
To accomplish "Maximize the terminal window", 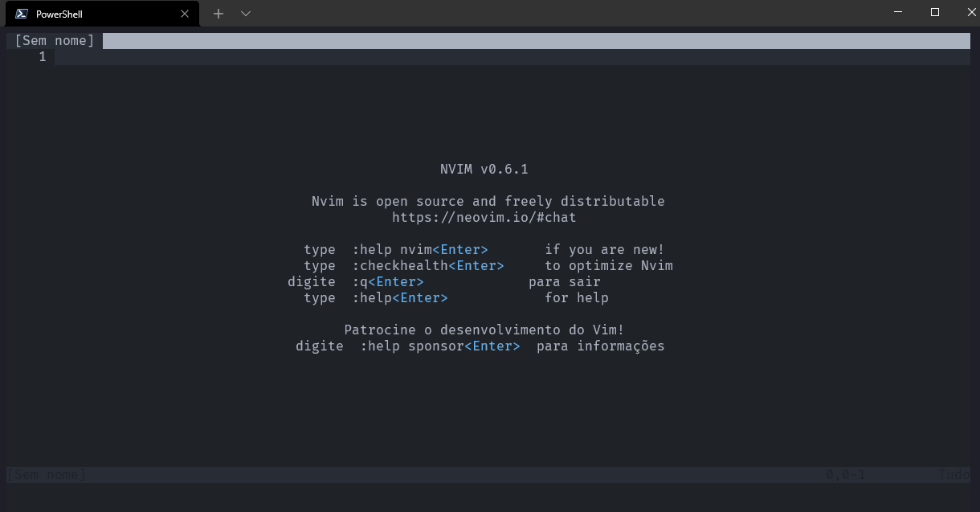I will (934, 12).
